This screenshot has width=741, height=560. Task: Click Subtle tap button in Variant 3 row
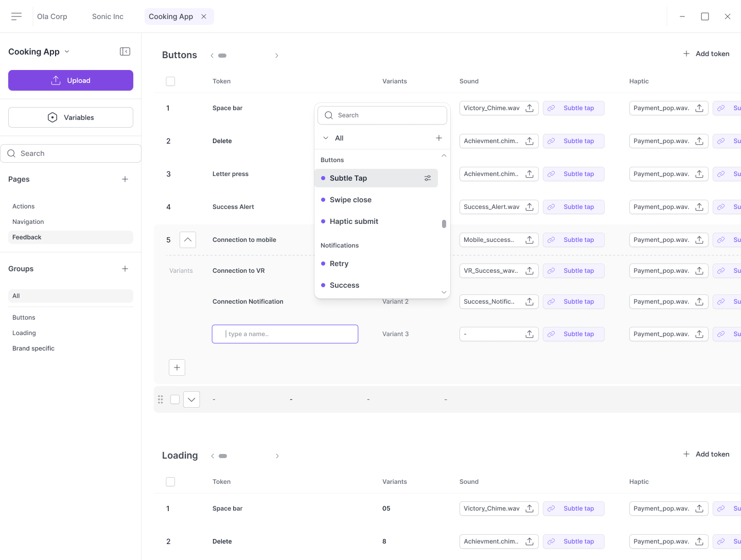coord(574,334)
